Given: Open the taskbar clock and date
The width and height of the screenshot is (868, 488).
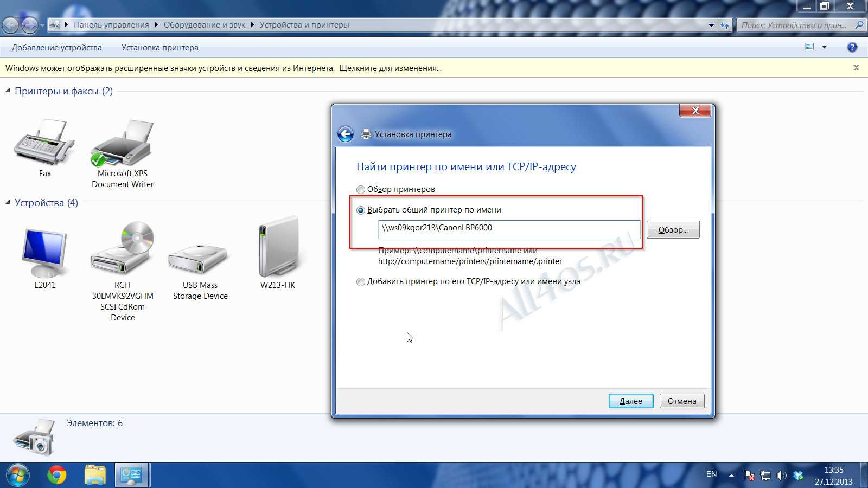Looking at the screenshot, I should pyautogui.click(x=833, y=476).
